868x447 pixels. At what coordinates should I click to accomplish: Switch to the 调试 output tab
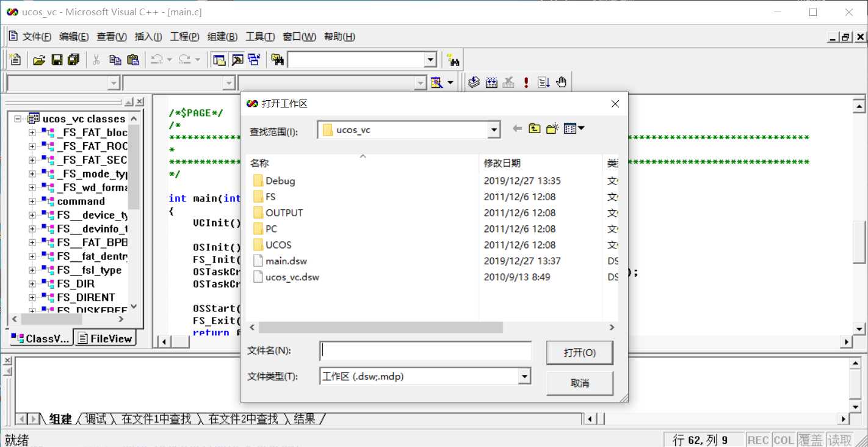[x=95, y=419]
